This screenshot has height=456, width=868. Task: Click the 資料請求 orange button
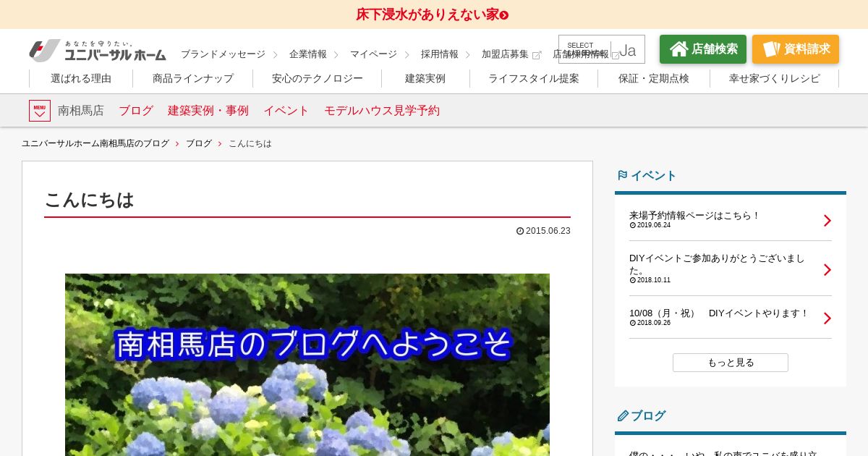pos(796,49)
